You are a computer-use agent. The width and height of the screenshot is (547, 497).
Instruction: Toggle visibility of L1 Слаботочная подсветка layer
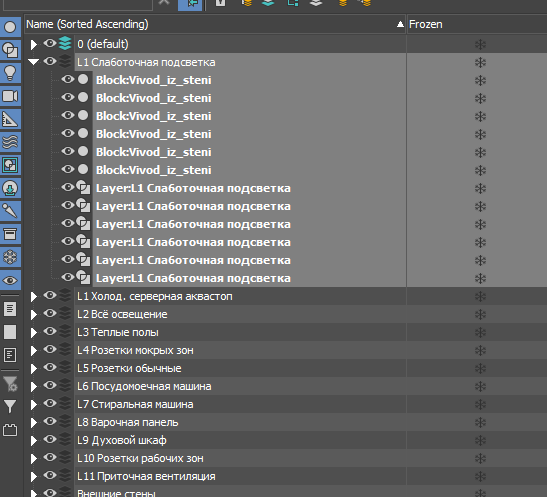click(50, 61)
